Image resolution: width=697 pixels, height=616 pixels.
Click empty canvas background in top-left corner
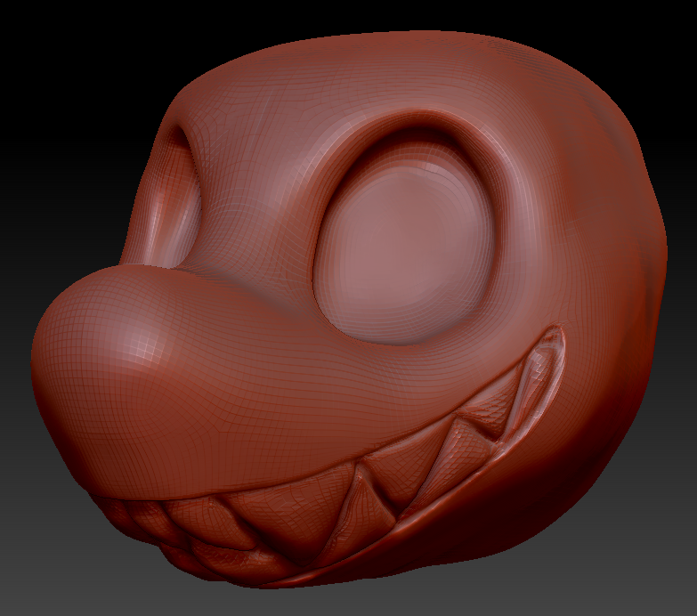click(36, 36)
